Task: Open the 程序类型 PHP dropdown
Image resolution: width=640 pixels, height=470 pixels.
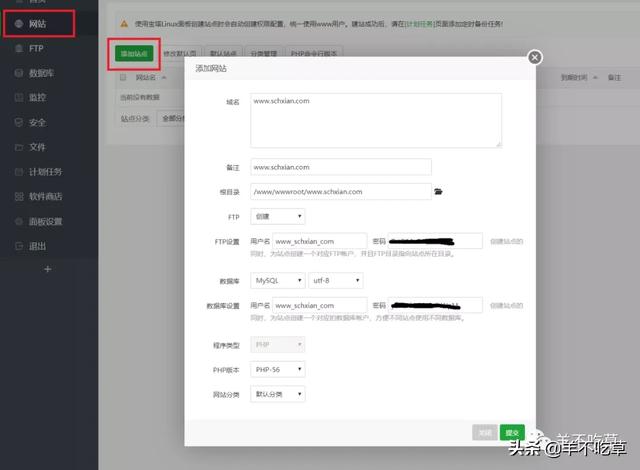Action: [x=278, y=345]
